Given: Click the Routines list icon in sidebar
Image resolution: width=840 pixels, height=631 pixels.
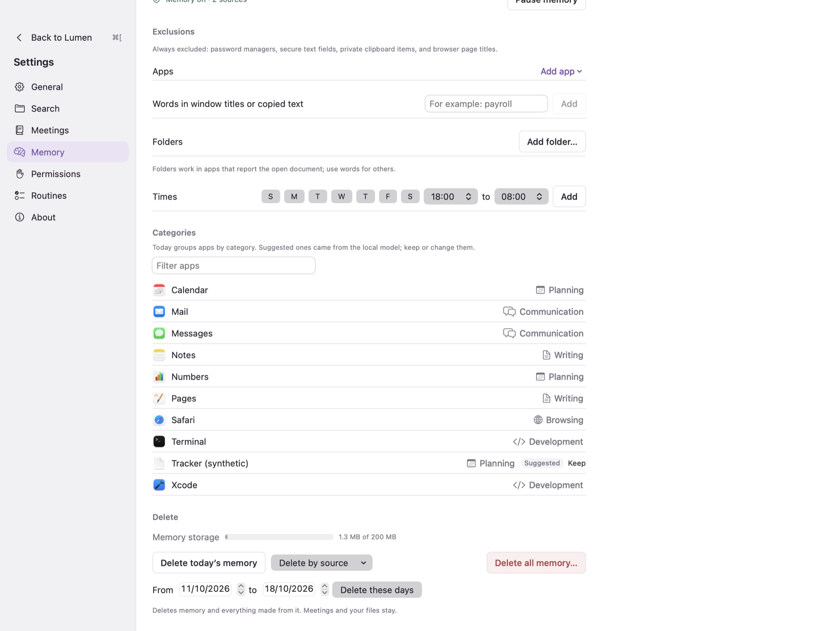Looking at the screenshot, I should pyautogui.click(x=19, y=196).
